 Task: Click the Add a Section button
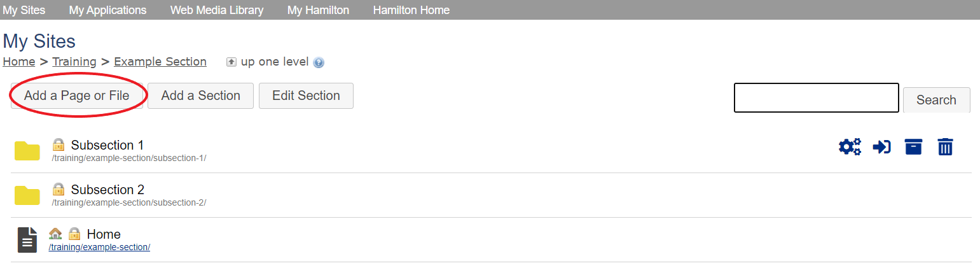click(201, 95)
